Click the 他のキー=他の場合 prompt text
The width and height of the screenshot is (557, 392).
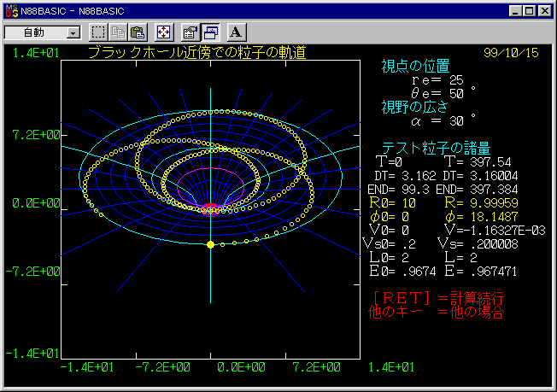point(437,312)
